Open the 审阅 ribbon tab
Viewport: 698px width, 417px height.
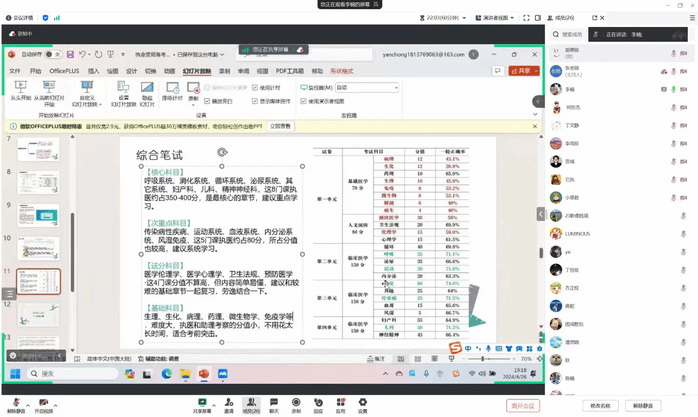pyautogui.click(x=243, y=71)
